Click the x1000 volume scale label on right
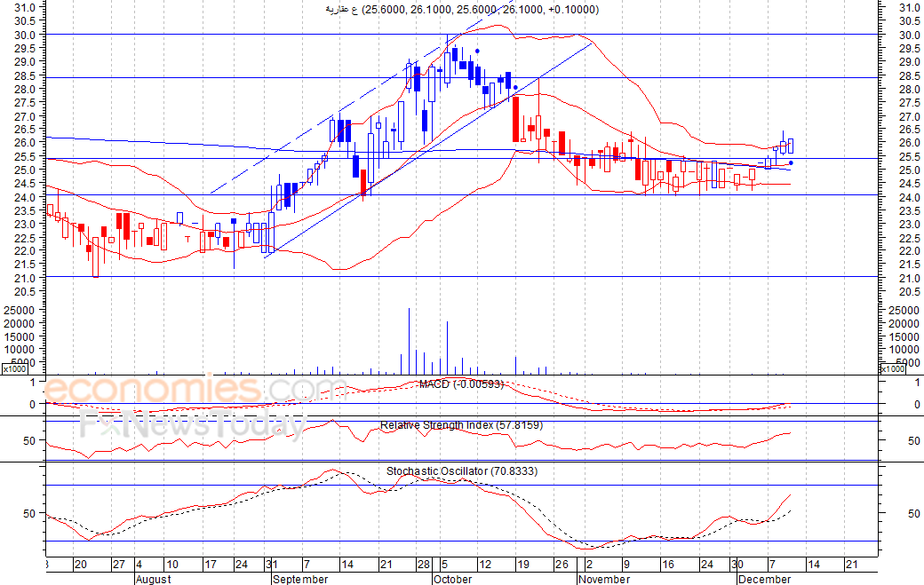924x585 pixels. pos(893,369)
